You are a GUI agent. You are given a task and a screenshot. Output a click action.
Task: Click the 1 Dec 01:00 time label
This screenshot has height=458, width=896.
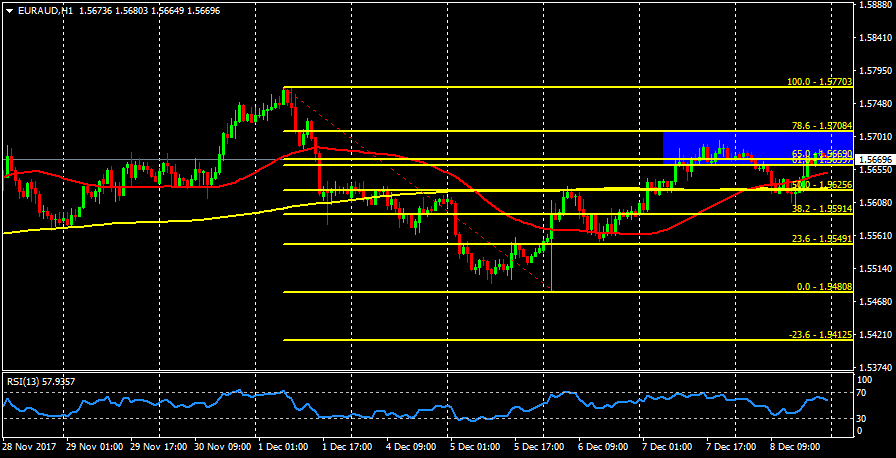tap(283, 446)
